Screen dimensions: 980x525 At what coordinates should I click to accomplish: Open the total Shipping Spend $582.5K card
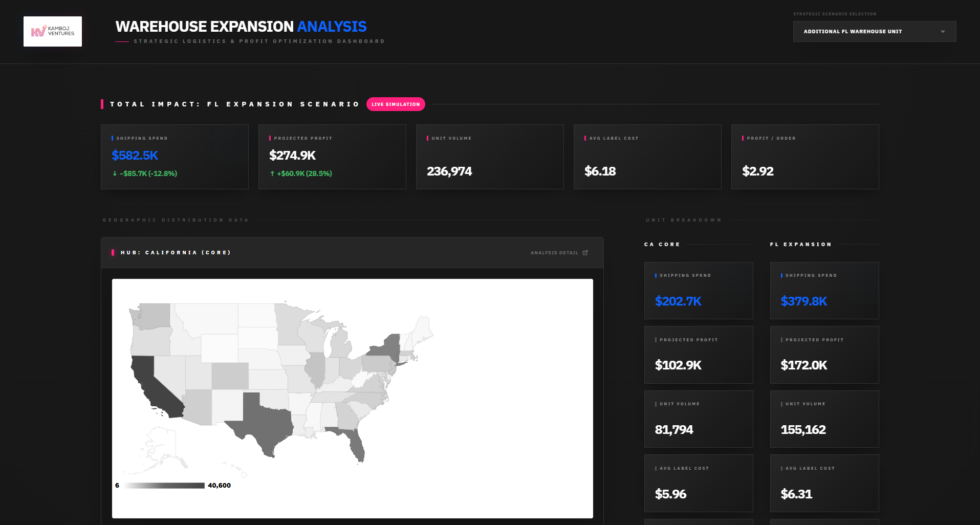coord(175,157)
